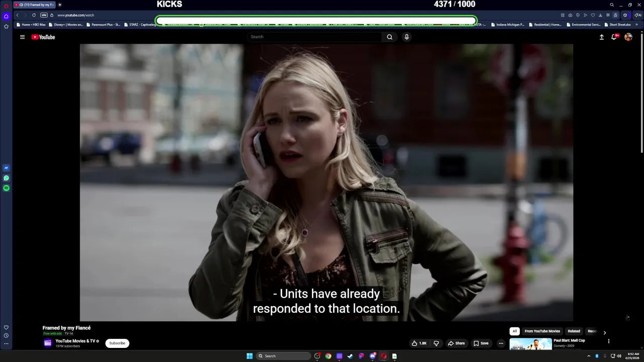Open Spotify in Opera sidebar
This screenshot has width=644, height=362.
[6, 188]
